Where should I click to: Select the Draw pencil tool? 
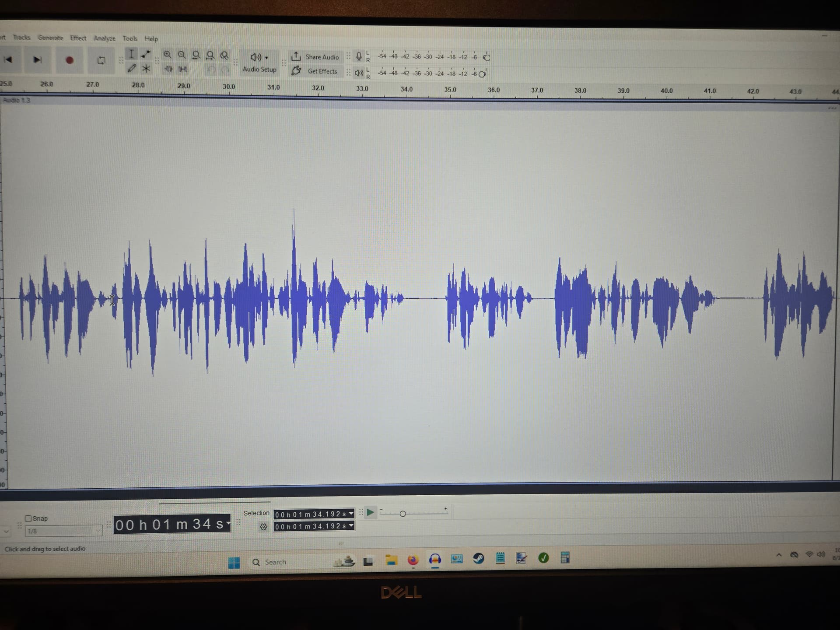coord(132,68)
